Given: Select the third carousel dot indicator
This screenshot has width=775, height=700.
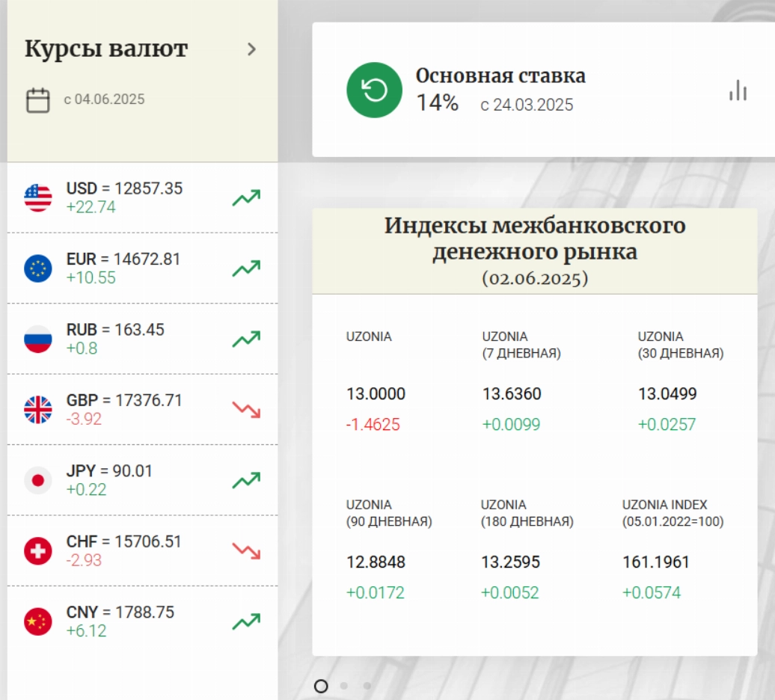Looking at the screenshot, I should pyautogui.click(x=367, y=686).
